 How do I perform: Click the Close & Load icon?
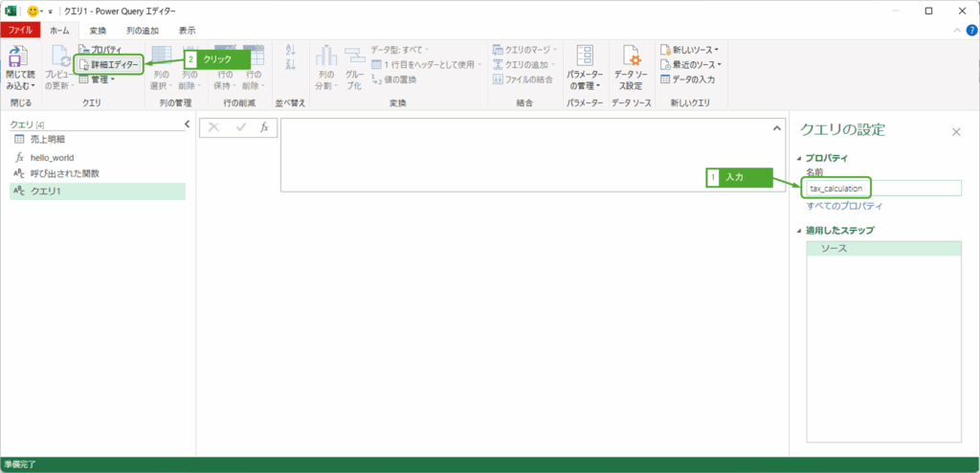(x=18, y=57)
